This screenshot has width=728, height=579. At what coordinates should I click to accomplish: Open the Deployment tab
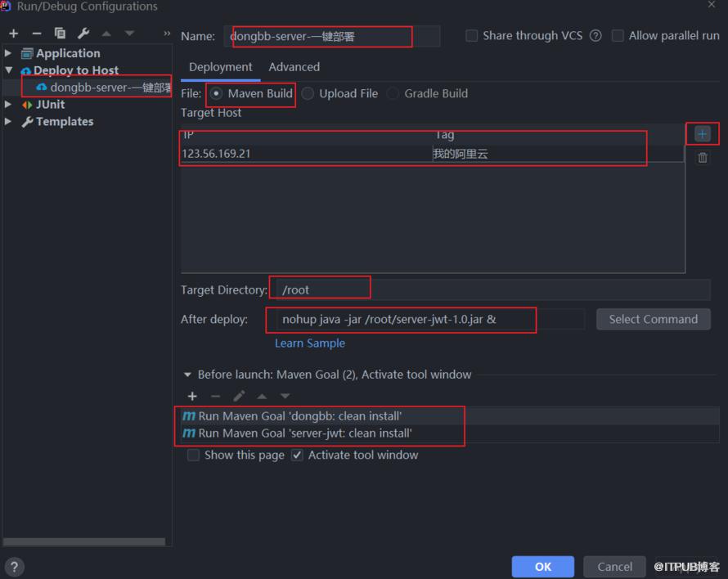221,67
